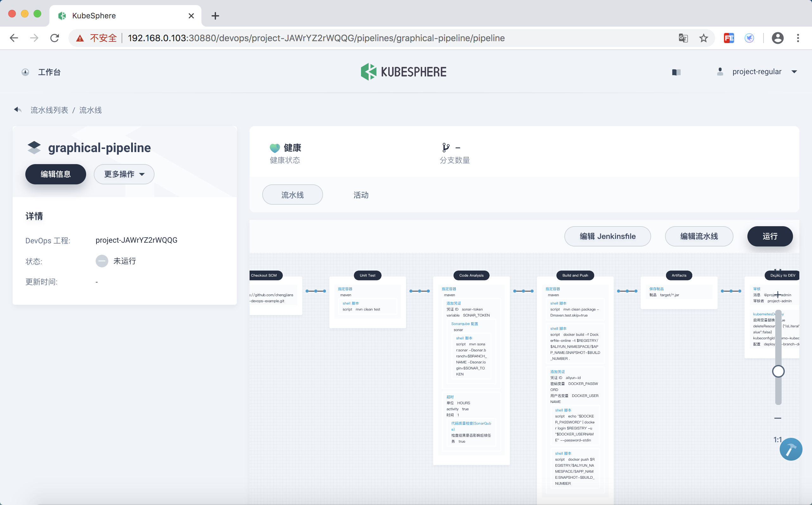Open project-regular user menu

[757, 72]
